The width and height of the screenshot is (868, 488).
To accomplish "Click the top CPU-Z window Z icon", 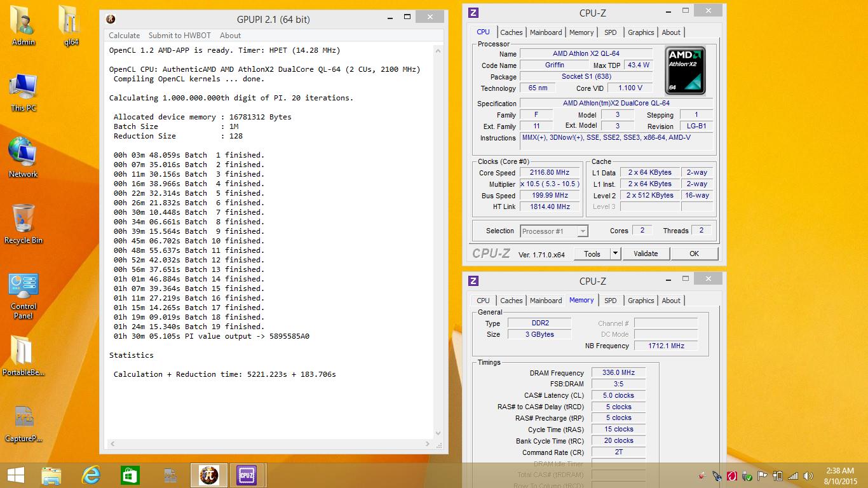I will tap(473, 13).
